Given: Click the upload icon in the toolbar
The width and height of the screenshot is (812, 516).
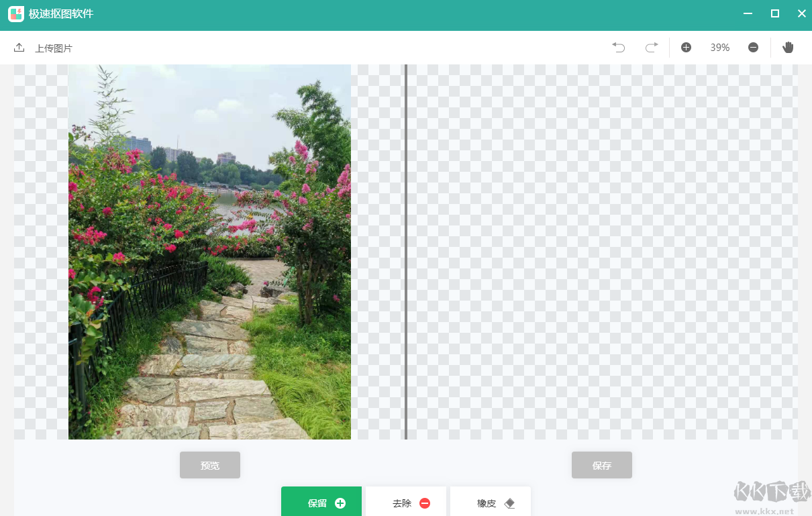Looking at the screenshot, I should click(19, 48).
